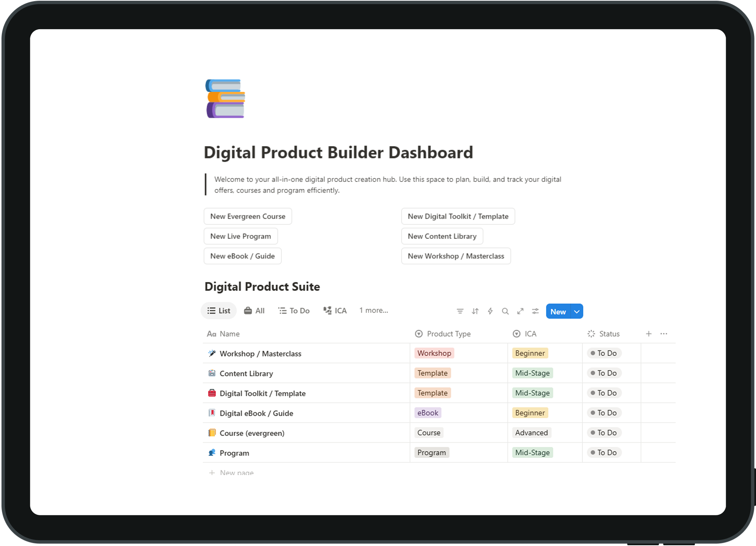Viewport: 756px width, 546px height.
Task: Switch to the ICA view tab
Action: pyautogui.click(x=335, y=311)
